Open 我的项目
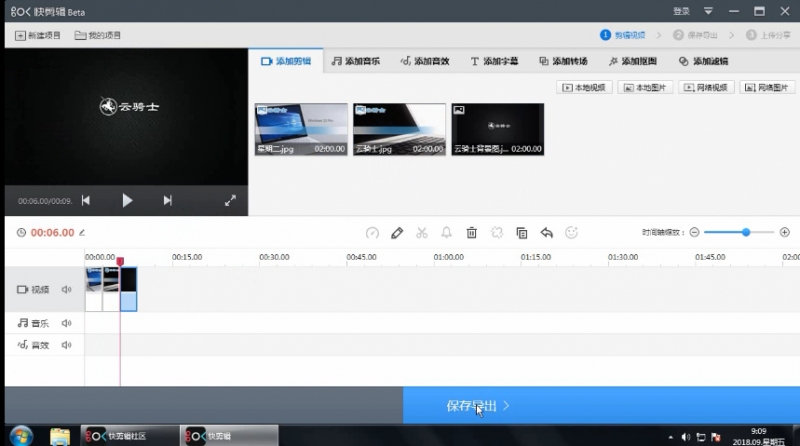Screen dimensions: 800x446 (x=97, y=35)
